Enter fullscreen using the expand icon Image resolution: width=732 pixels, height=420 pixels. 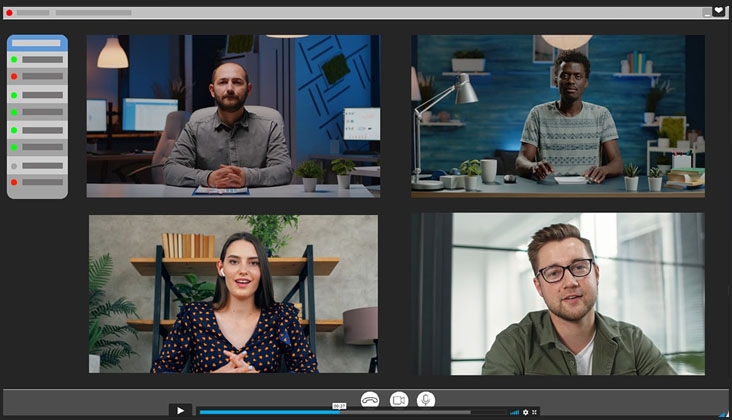point(535,412)
